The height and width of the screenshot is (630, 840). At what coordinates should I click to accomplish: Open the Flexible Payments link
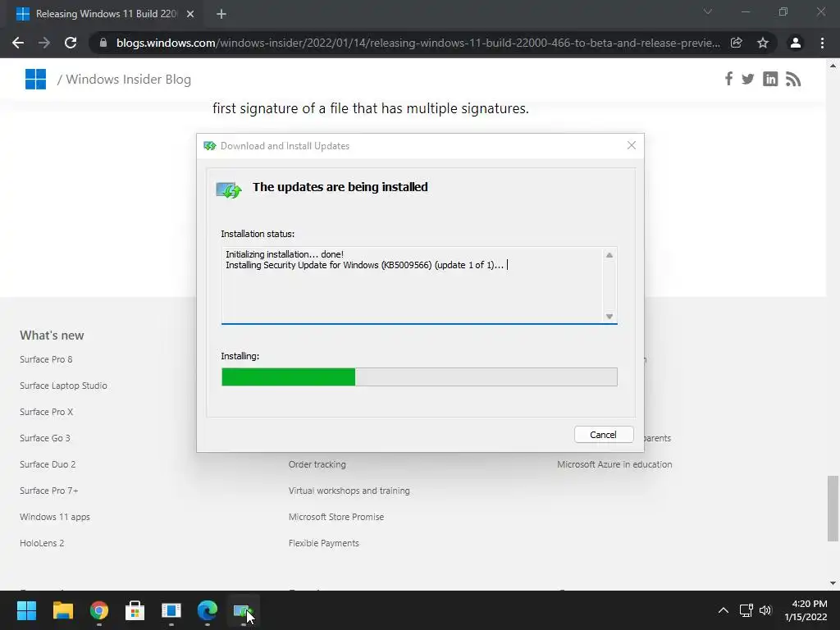[323, 543]
